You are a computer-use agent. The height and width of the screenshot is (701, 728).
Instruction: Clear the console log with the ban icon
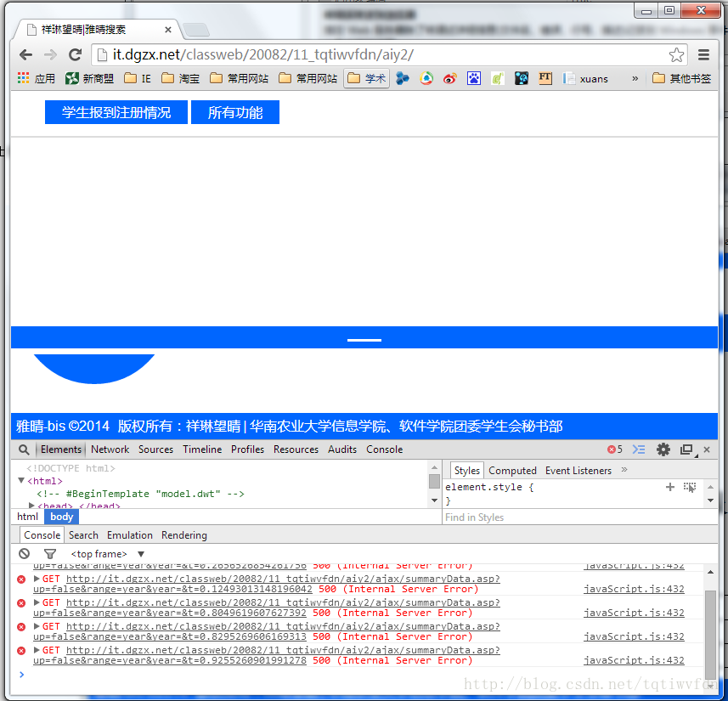pyautogui.click(x=24, y=554)
